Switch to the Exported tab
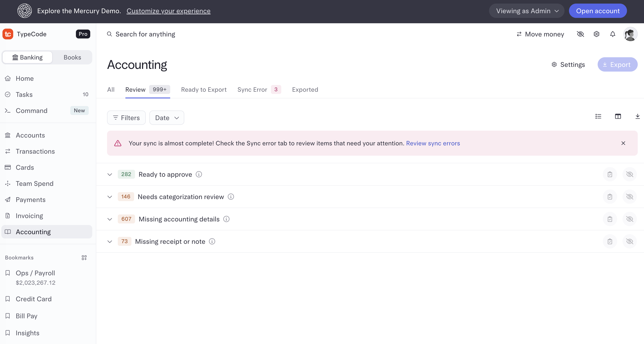 tap(305, 90)
